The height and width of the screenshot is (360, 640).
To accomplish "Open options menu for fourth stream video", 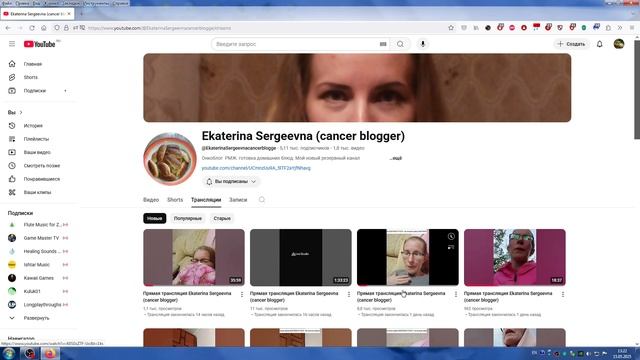I will (562, 294).
